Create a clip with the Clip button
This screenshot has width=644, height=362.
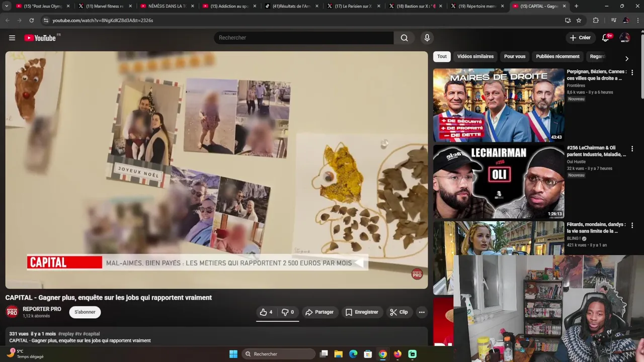coord(399,312)
